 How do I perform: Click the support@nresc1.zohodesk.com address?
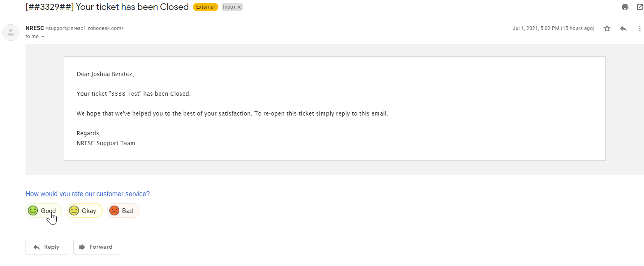coord(85,28)
